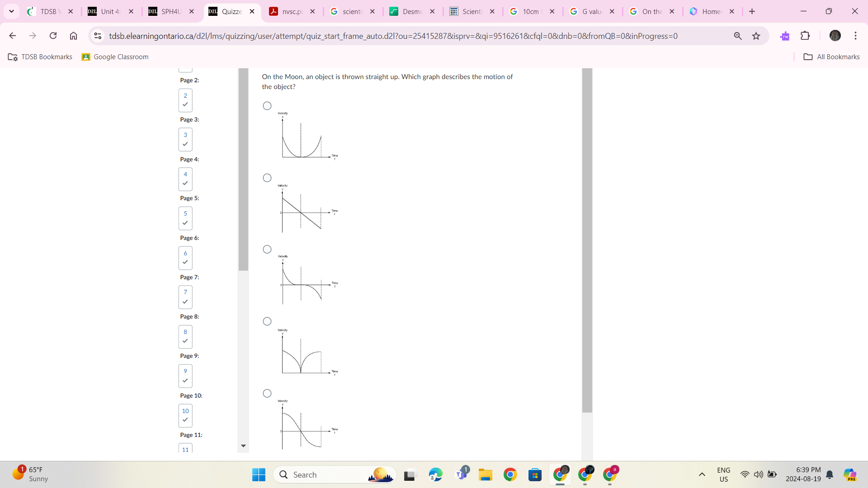Click the SPH4U tab

(x=169, y=11)
